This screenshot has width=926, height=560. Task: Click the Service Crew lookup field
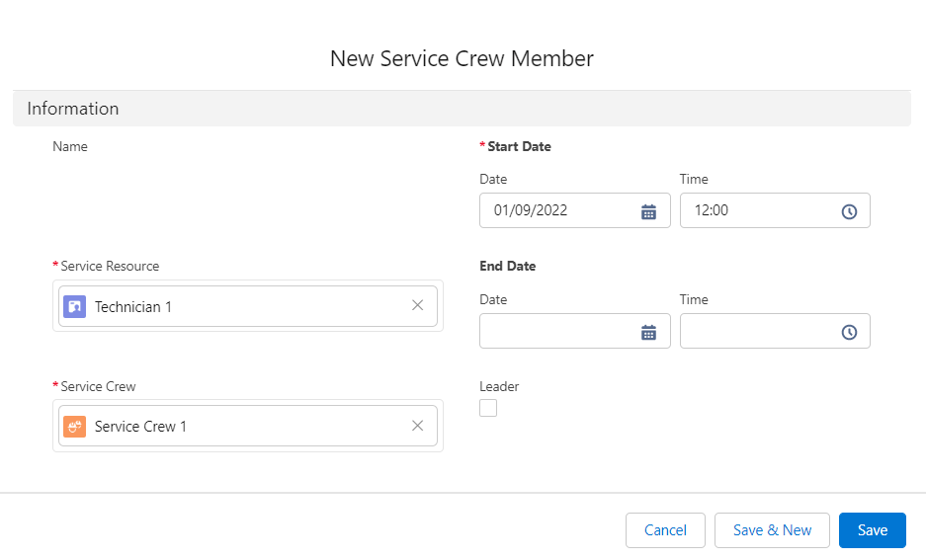(x=247, y=427)
